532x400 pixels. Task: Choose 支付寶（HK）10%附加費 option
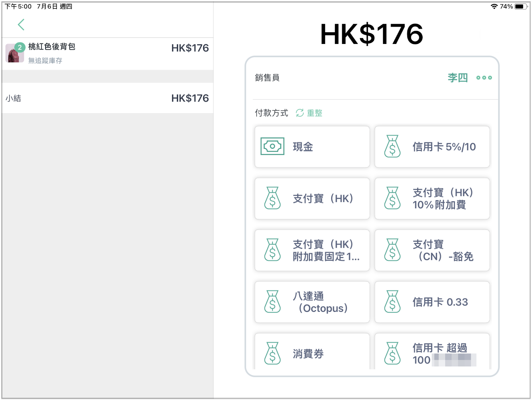[432, 198]
